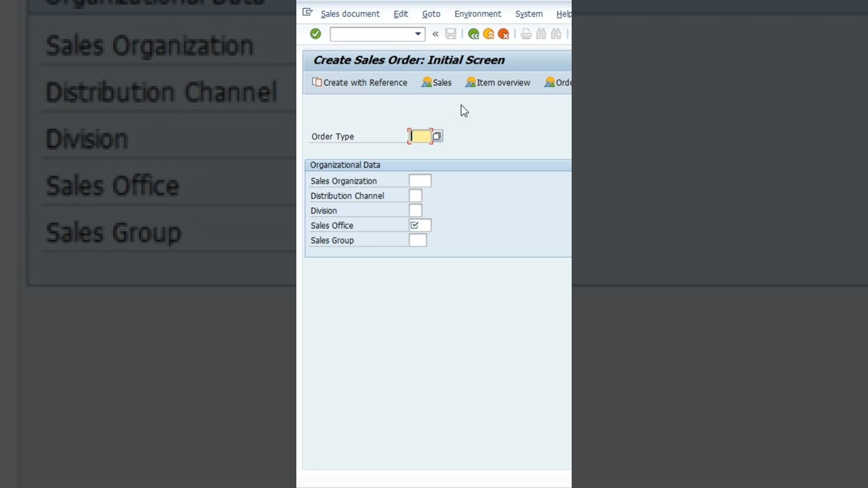Image resolution: width=868 pixels, height=488 pixels.
Task: Click the Division input field
Action: click(415, 211)
